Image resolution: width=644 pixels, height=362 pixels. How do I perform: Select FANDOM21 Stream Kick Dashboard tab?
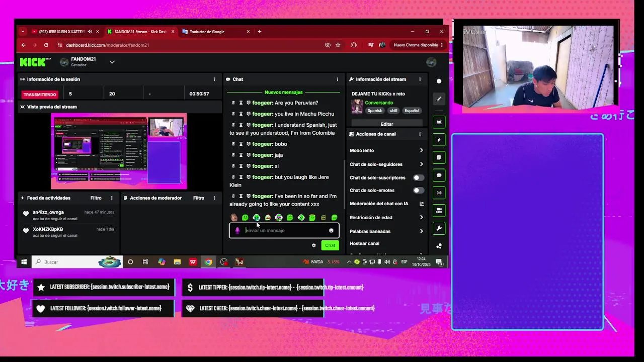pos(140,32)
